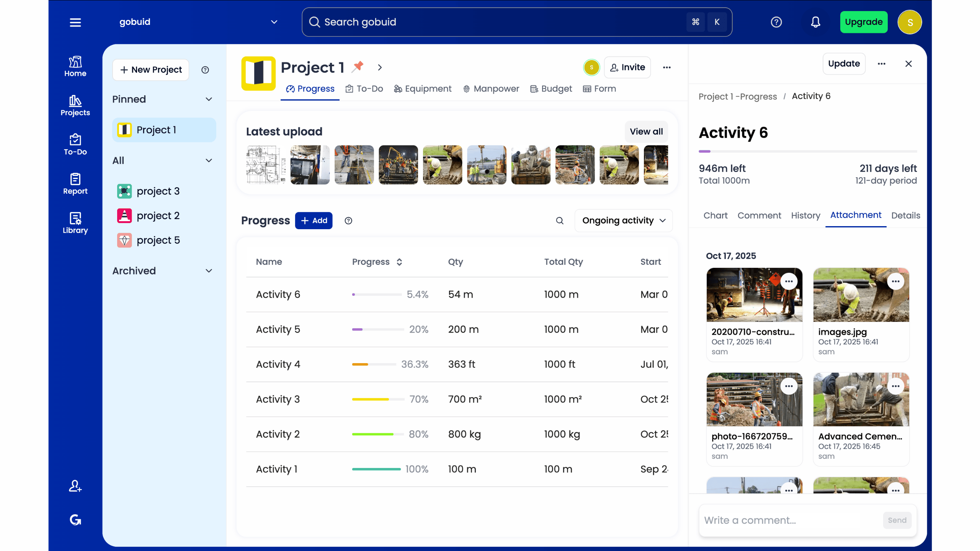Open the History tab in Activity 6 panel

pyautogui.click(x=805, y=215)
